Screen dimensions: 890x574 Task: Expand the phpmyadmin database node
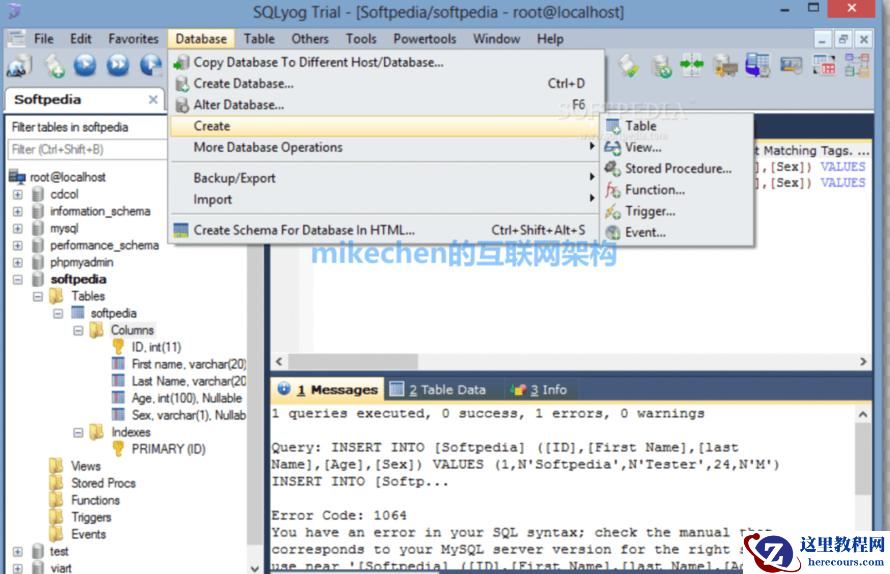tap(18, 263)
